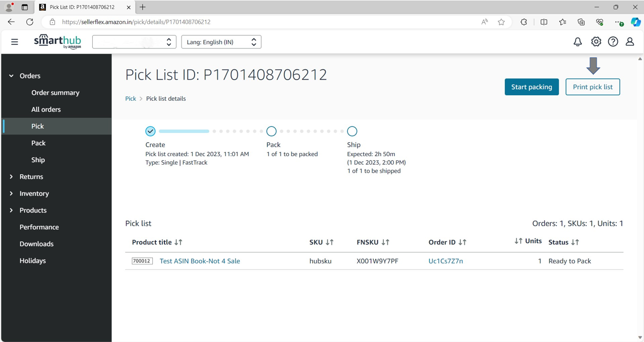Go to Ship in sidebar
The height and width of the screenshot is (342, 644).
38,160
